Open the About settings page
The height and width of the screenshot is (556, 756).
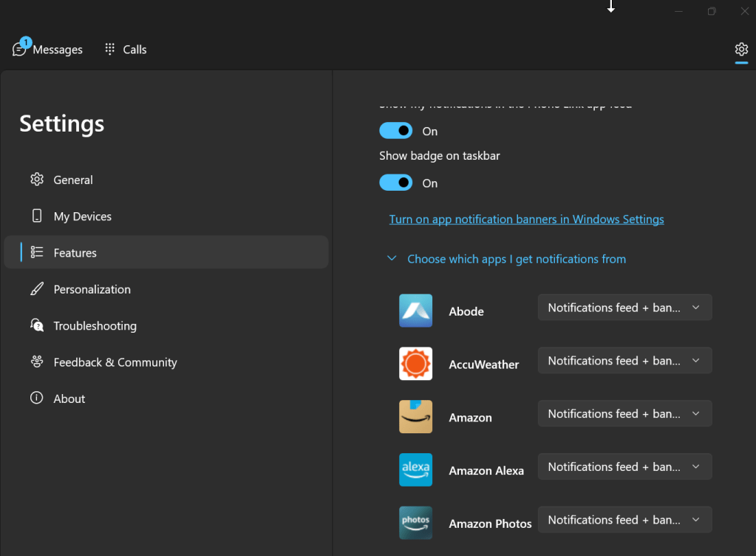[69, 399]
